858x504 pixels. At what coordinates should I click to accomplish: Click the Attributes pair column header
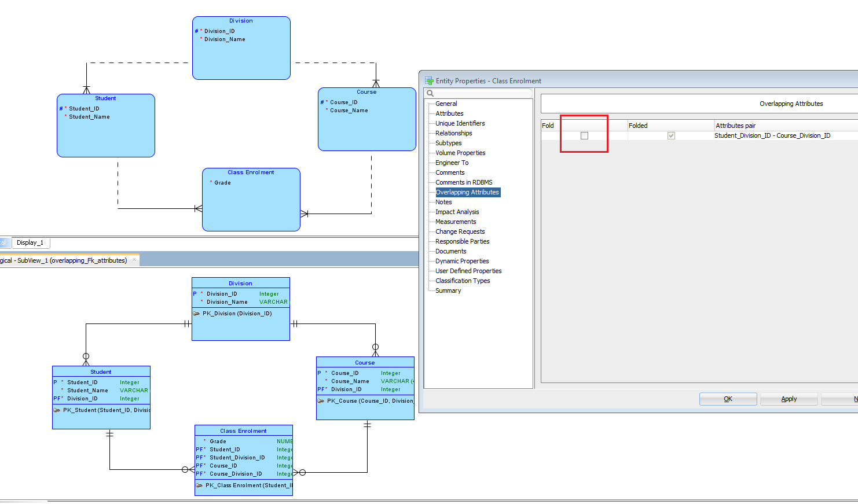click(x=786, y=126)
